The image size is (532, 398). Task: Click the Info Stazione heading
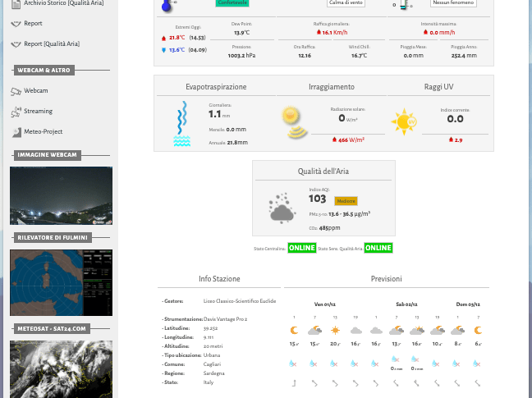point(219,279)
